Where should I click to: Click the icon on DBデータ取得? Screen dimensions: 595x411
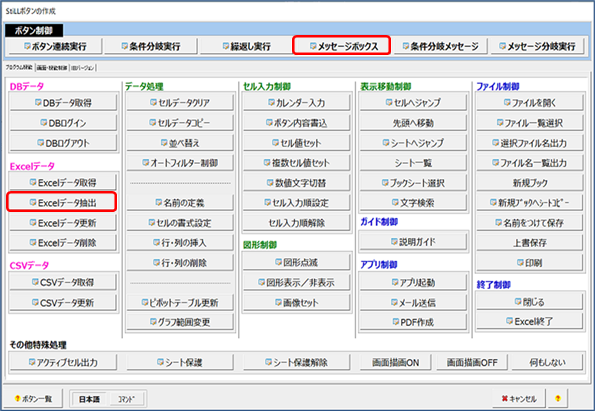(38, 102)
